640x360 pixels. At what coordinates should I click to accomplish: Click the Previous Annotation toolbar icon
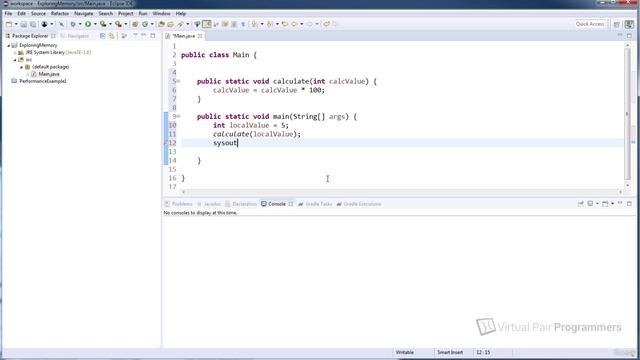[x=269, y=24]
